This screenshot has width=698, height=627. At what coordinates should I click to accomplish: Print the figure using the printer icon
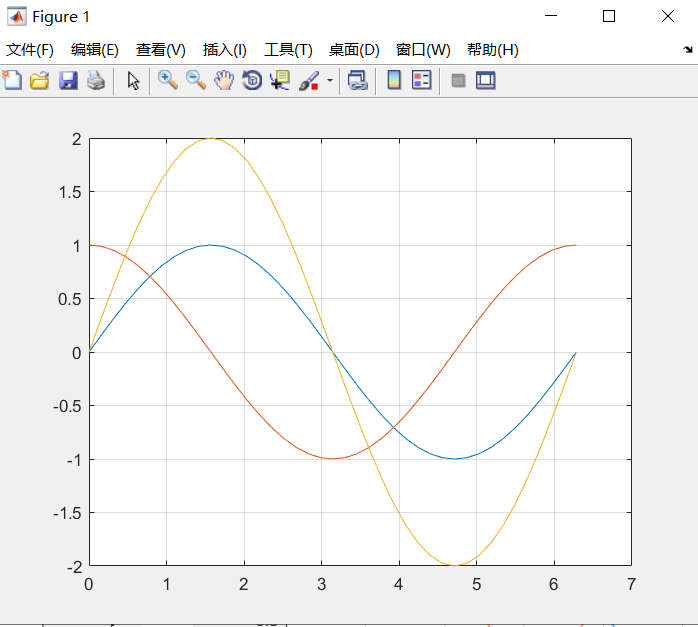click(x=96, y=81)
